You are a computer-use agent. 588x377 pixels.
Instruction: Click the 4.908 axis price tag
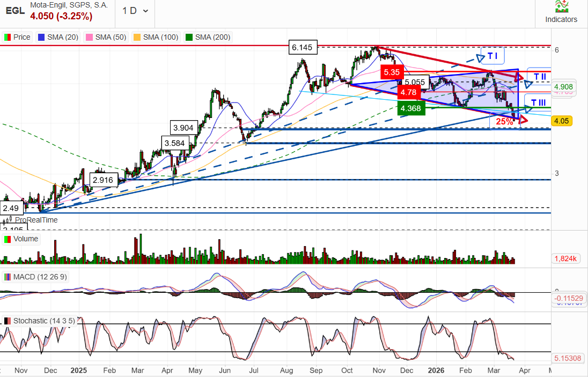pos(563,87)
